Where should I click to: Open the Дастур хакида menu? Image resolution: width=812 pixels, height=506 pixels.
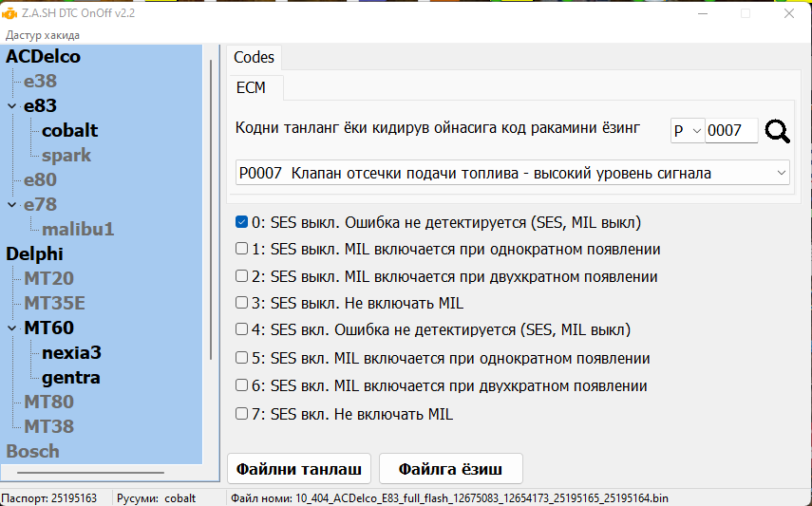[x=43, y=35]
